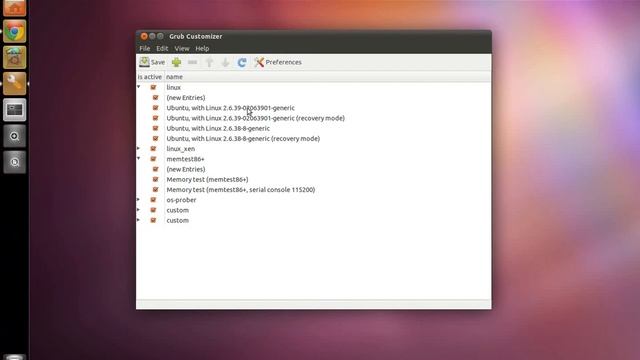This screenshot has width=640, height=360.
Task: Uncheck the memtest86+ script checkbox
Action: coord(153,159)
